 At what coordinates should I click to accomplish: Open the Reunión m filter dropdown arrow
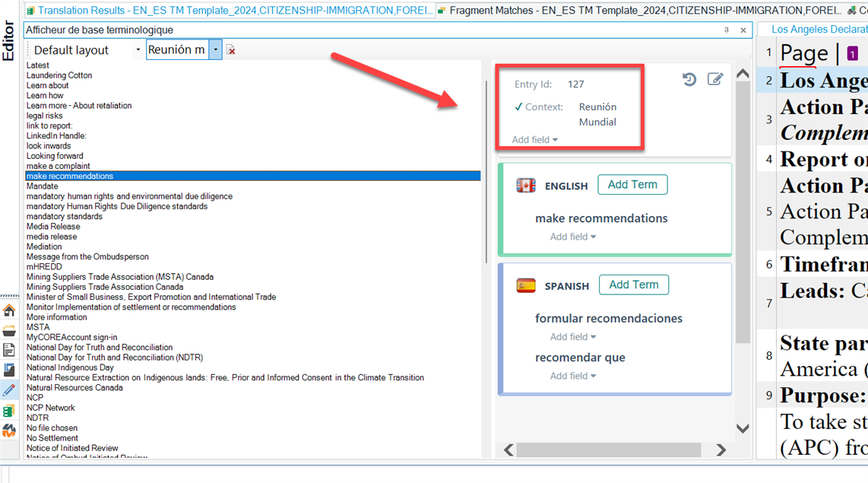click(x=216, y=50)
